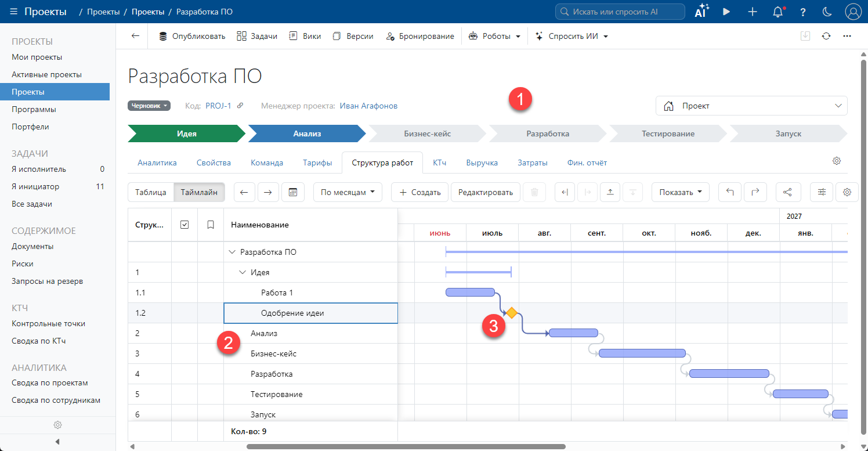
Task: Click the AI assistant icon in the header
Action: 701,12
